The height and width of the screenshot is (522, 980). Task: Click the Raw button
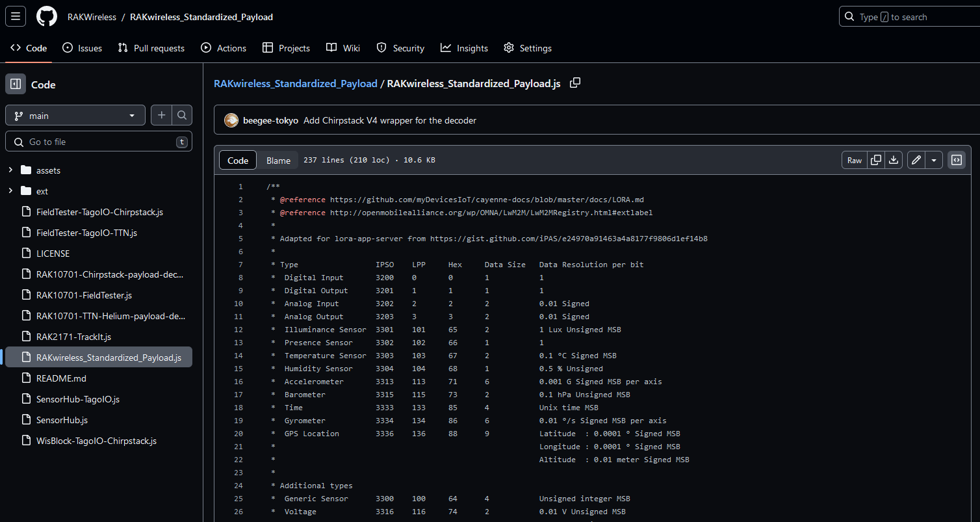[855, 160]
